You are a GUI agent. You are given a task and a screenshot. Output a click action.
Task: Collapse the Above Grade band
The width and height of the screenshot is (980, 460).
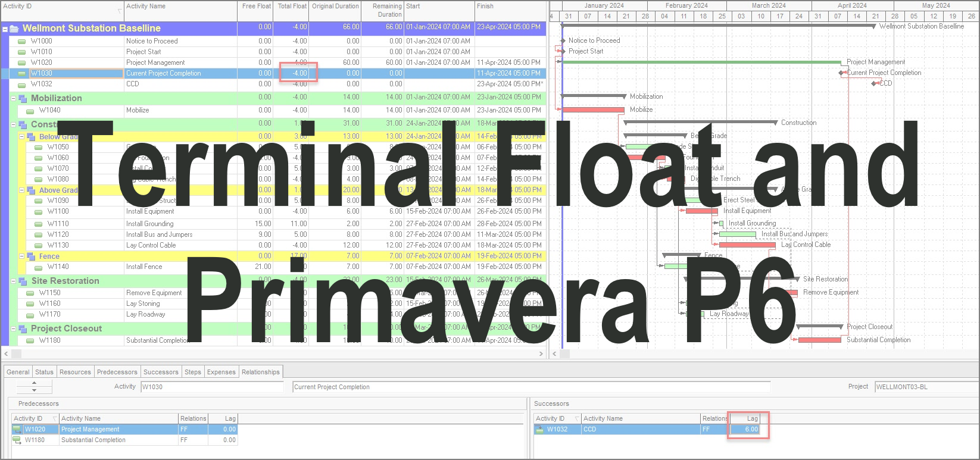(22, 190)
